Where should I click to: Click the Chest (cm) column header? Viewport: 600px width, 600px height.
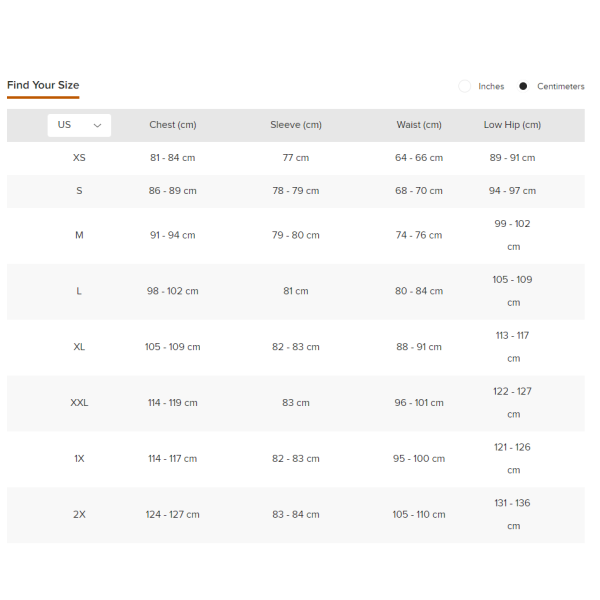click(x=173, y=125)
